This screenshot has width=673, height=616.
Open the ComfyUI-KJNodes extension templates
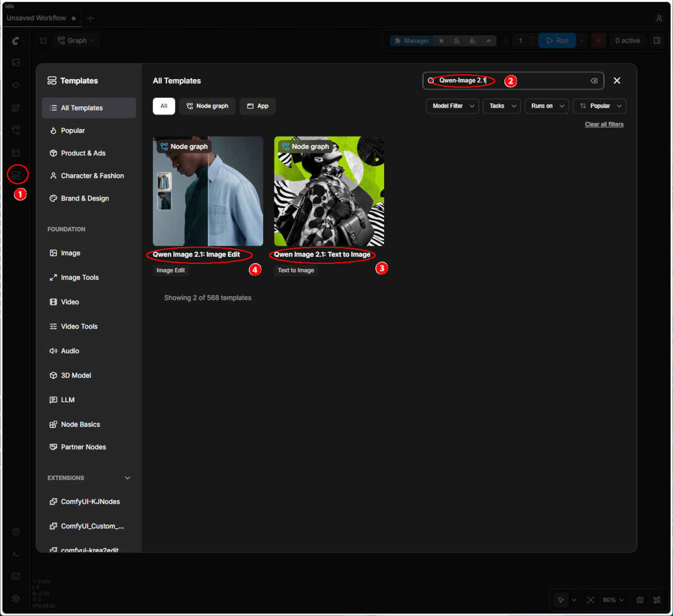(89, 502)
